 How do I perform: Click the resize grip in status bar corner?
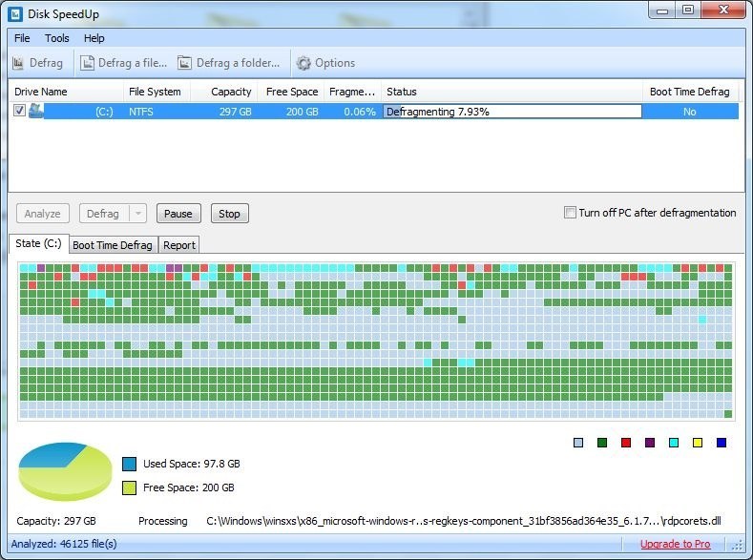click(737, 545)
